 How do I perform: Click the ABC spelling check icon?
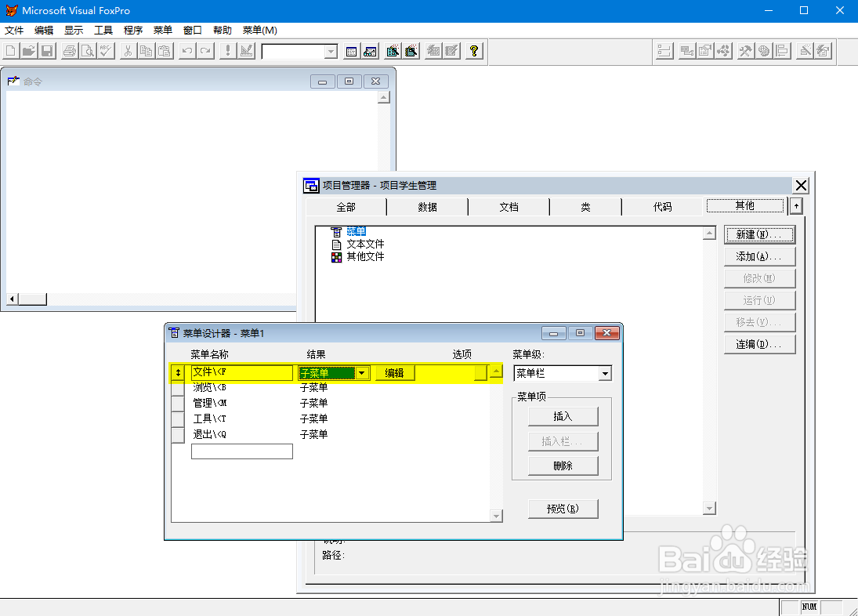click(106, 52)
